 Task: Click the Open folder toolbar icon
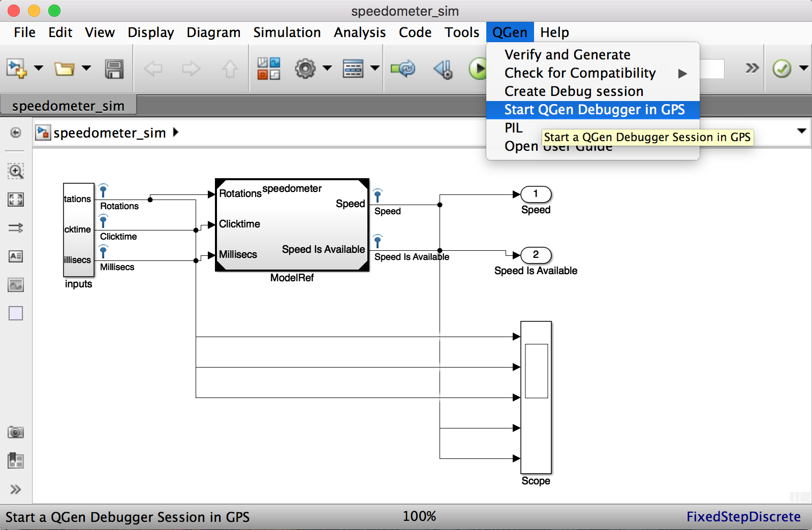coord(65,68)
